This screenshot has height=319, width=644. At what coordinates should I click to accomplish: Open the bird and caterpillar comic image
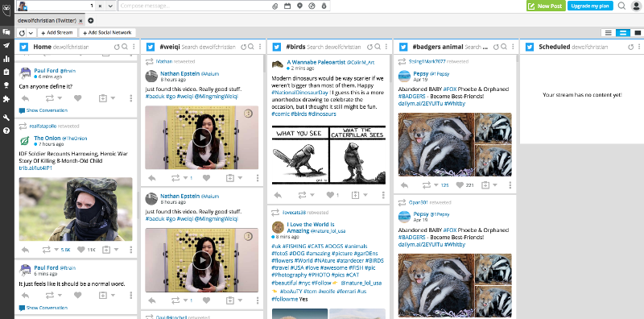[328, 155]
